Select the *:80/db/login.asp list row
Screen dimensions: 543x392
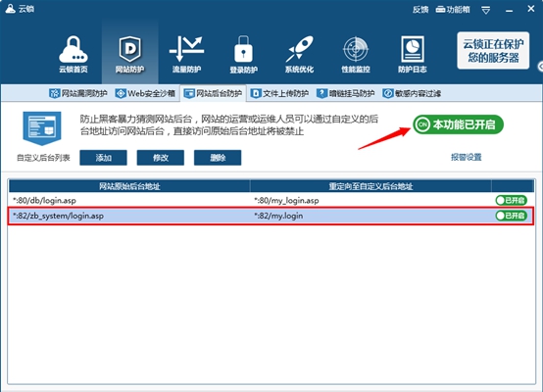click(x=271, y=200)
